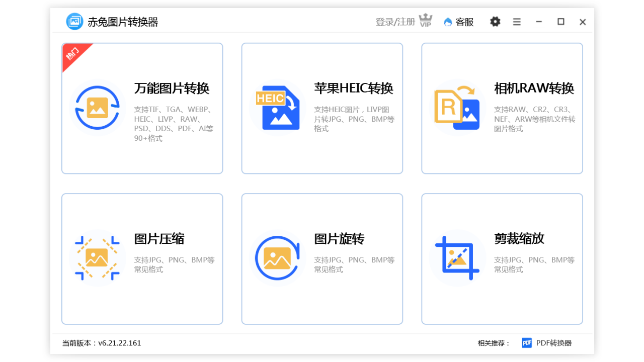Open settings via the gear icon
This screenshot has width=644, height=362.
coord(495,22)
